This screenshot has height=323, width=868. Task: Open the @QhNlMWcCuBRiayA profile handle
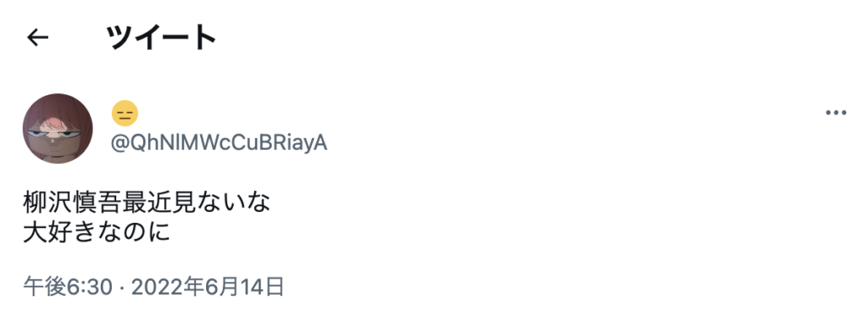coord(220,143)
